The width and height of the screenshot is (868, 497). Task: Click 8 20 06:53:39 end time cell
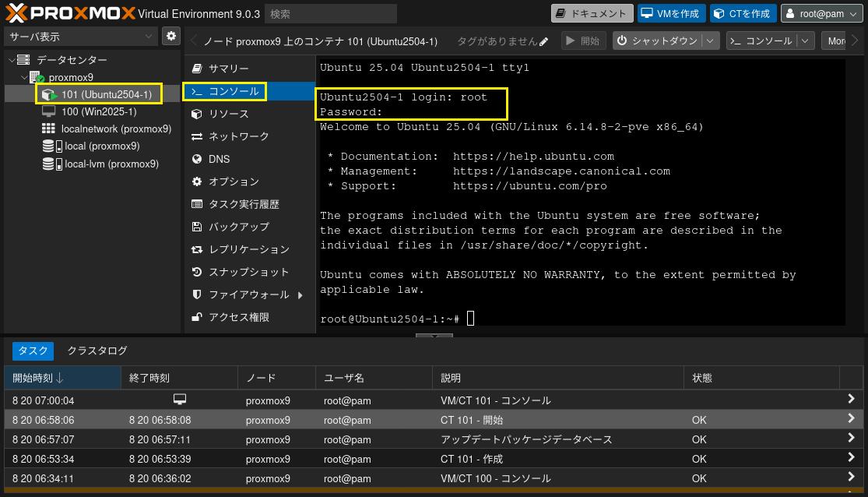(160, 459)
